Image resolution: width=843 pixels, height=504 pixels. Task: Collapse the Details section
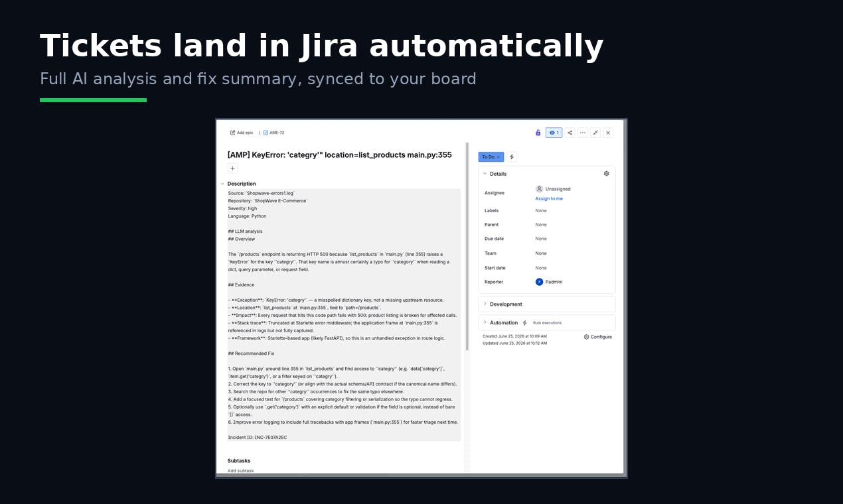pos(485,174)
